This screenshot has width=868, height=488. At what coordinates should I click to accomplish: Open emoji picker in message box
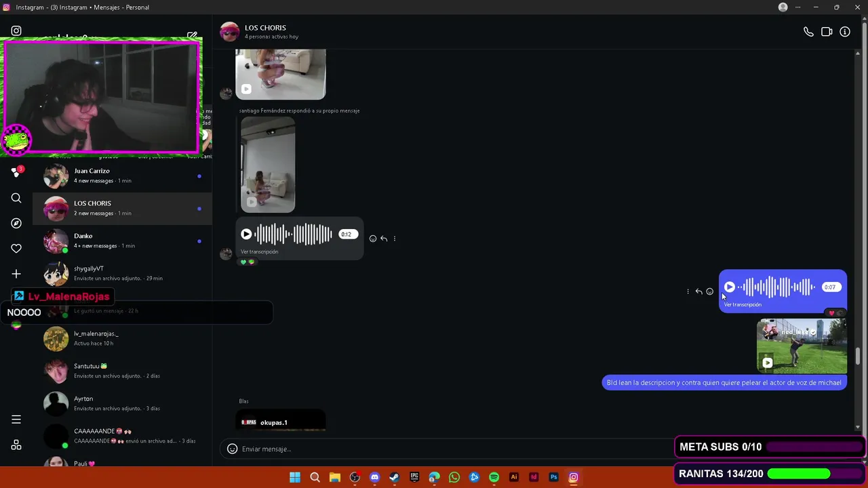(232, 449)
